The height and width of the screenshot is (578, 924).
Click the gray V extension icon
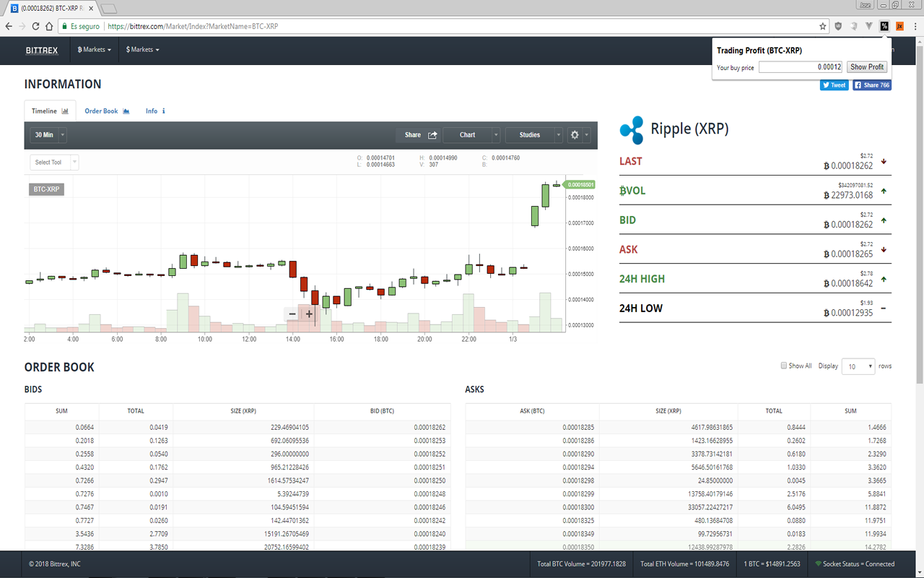pyautogui.click(x=869, y=26)
